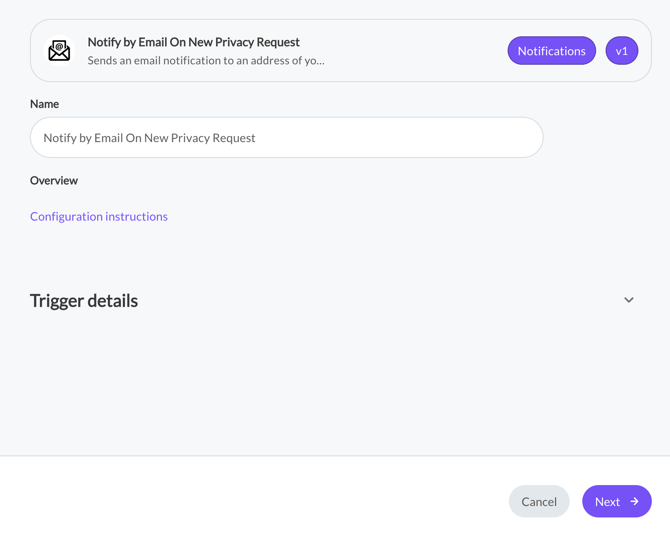Click the Name field label
670x536 pixels.
tap(44, 104)
